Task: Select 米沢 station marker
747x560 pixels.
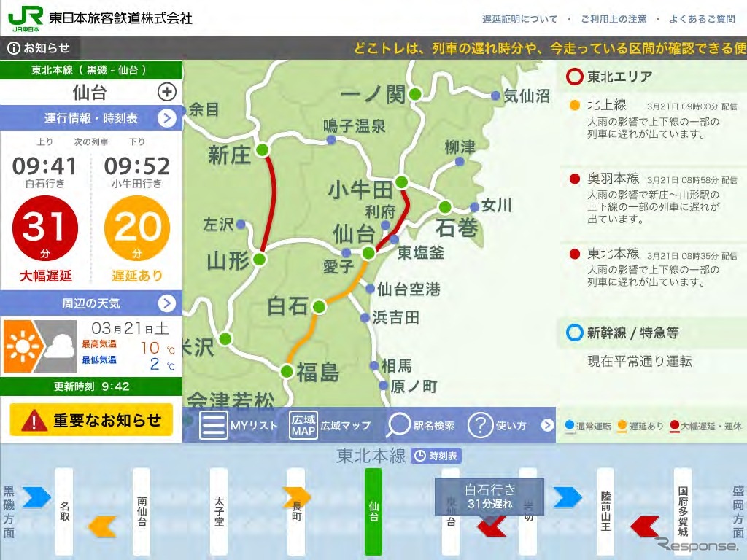Action: [x=225, y=339]
